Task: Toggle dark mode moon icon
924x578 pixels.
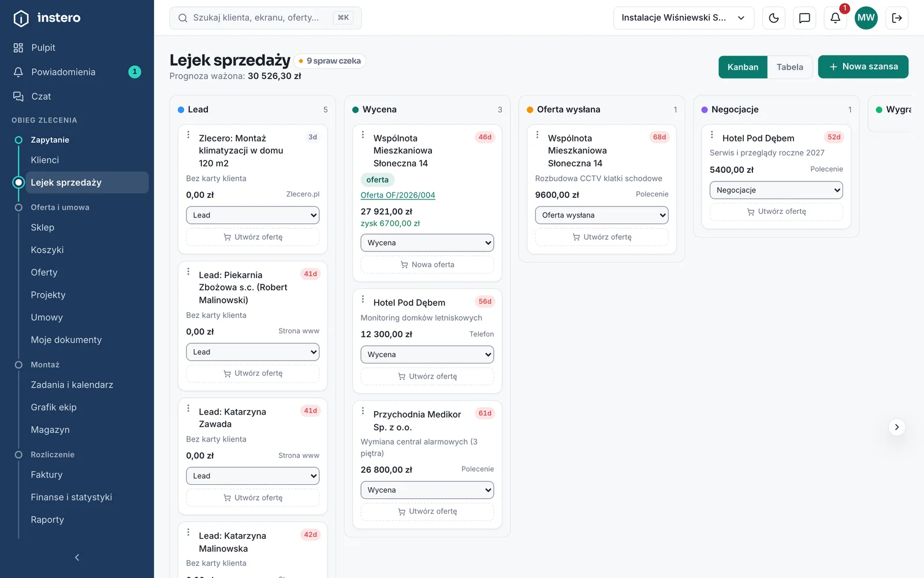Action: coord(774,18)
